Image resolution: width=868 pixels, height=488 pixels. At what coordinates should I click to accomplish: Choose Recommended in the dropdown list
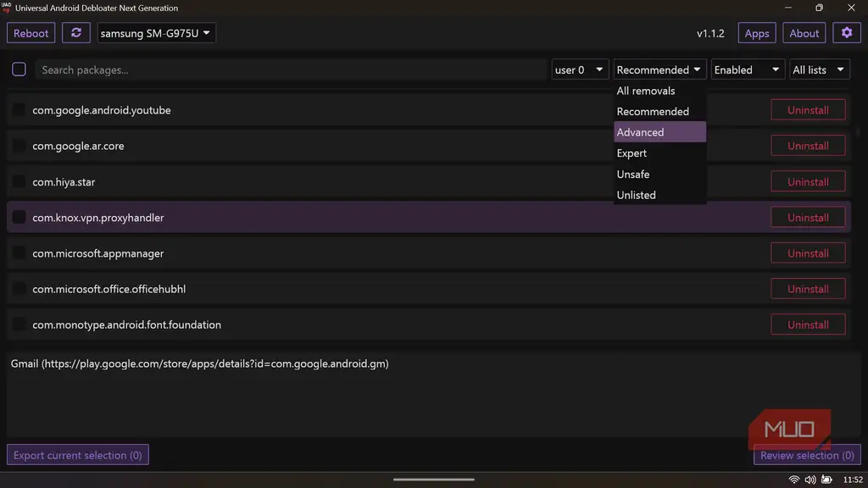[x=659, y=111]
